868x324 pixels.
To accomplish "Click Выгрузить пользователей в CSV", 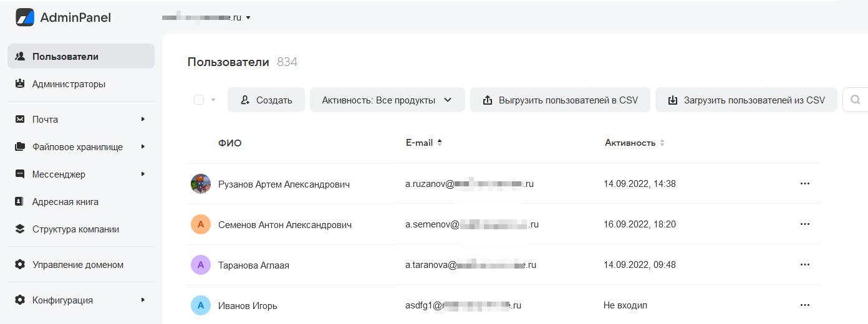I will (x=560, y=100).
